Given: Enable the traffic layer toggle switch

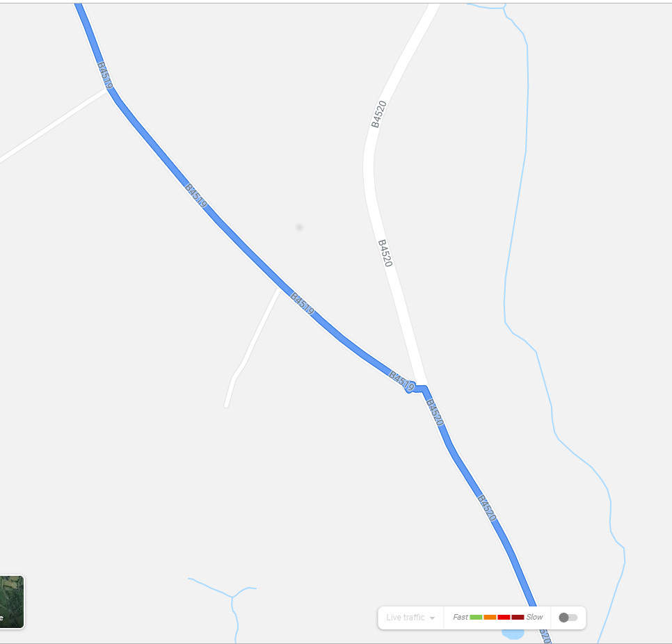Looking at the screenshot, I should coord(568,618).
